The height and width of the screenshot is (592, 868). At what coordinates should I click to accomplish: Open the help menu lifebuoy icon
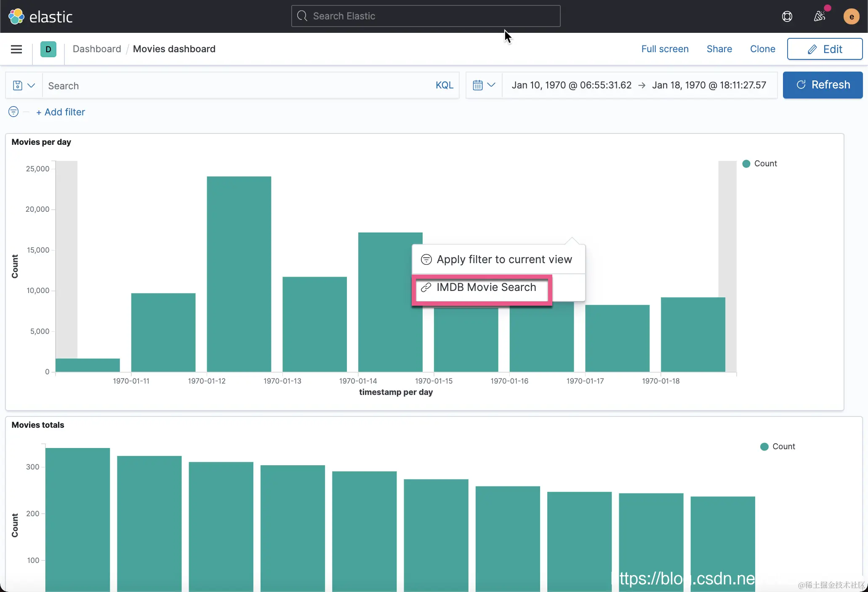click(x=787, y=16)
